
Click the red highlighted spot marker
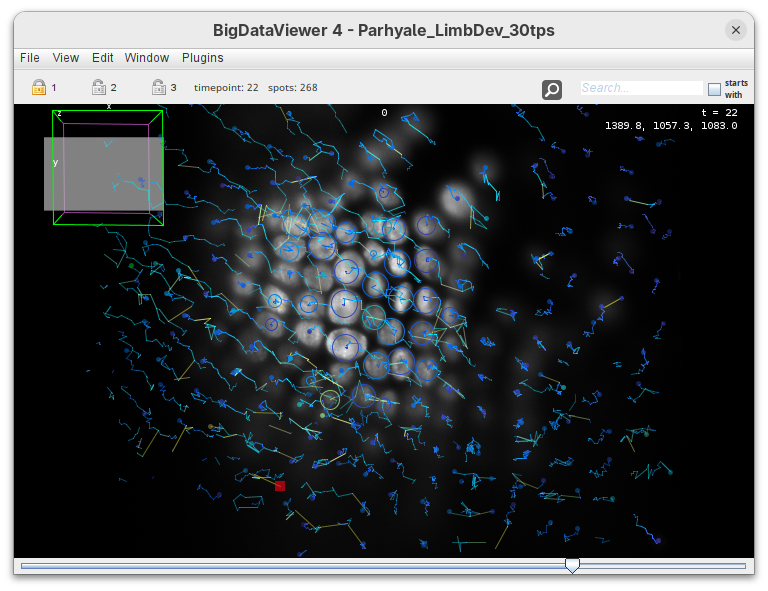280,486
